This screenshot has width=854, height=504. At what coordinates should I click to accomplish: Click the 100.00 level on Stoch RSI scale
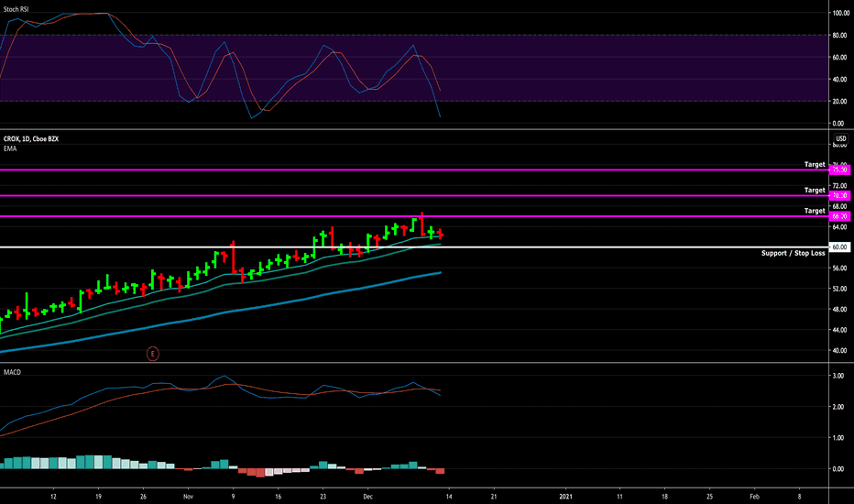(841, 13)
